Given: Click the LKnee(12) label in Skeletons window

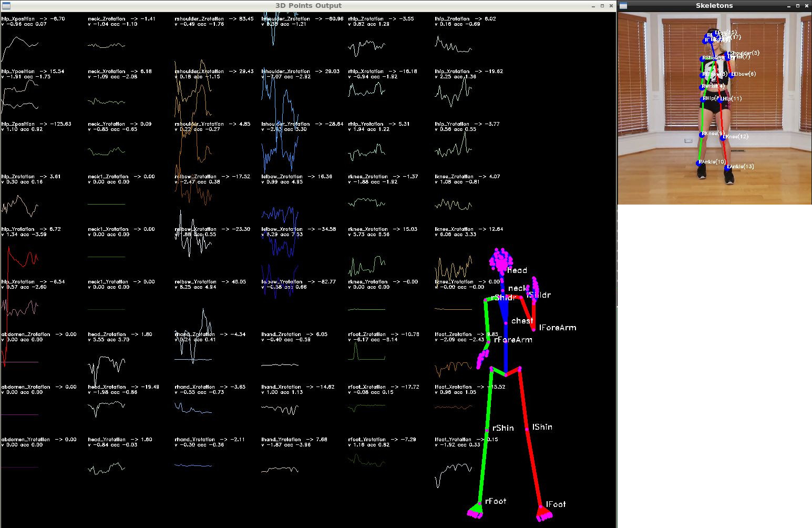Looking at the screenshot, I should [x=736, y=137].
